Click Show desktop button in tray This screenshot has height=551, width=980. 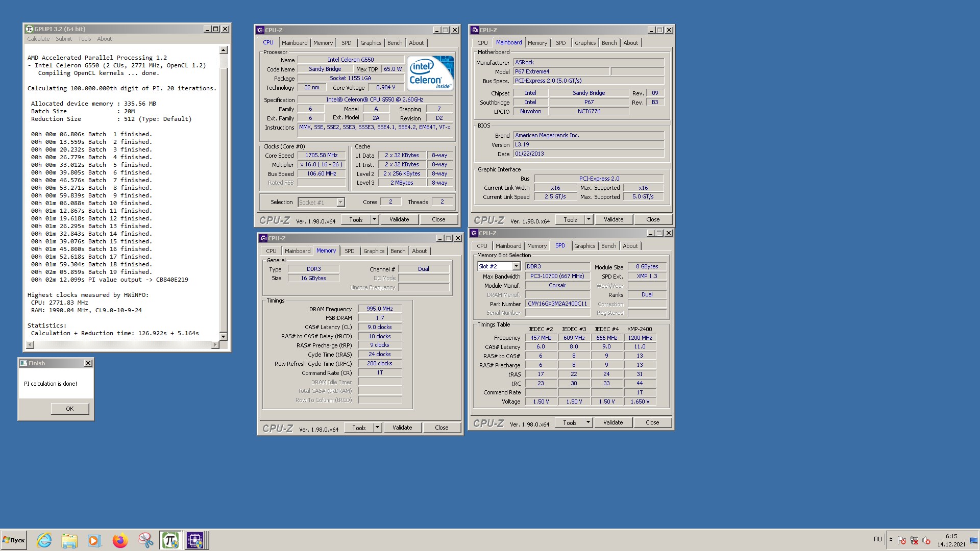(x=974, y=540)
